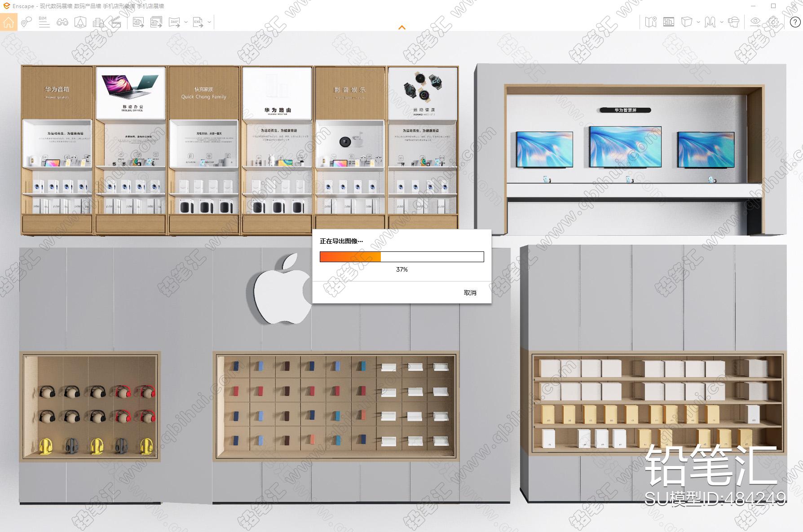Open the buildings asset library icon
The image size is (803, 532).
pos(98,22)
